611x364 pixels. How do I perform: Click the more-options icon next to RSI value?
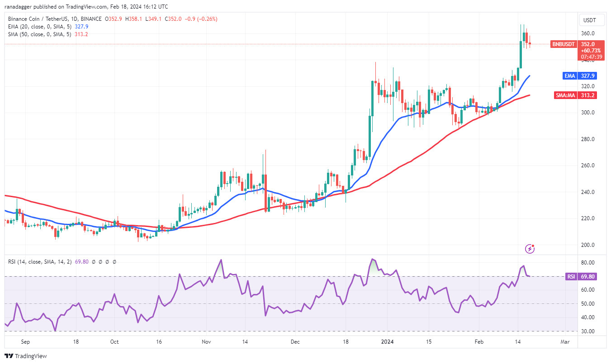tap(114, 261)
